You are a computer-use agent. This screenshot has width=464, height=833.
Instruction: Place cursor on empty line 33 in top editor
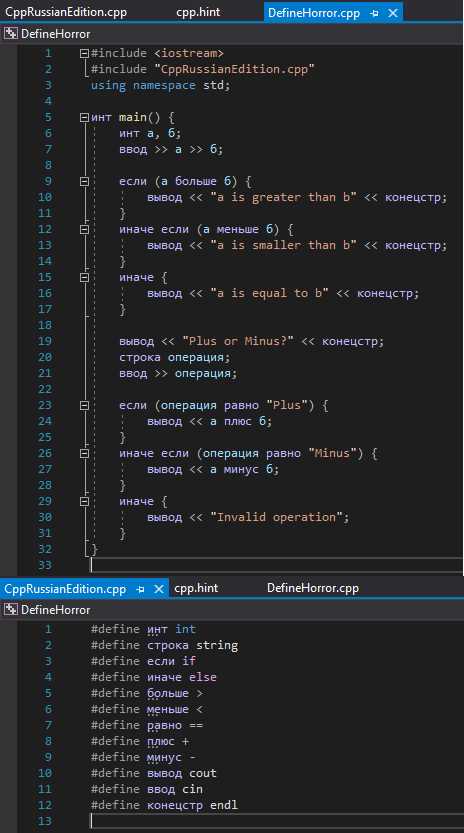[x=276, y=565]
